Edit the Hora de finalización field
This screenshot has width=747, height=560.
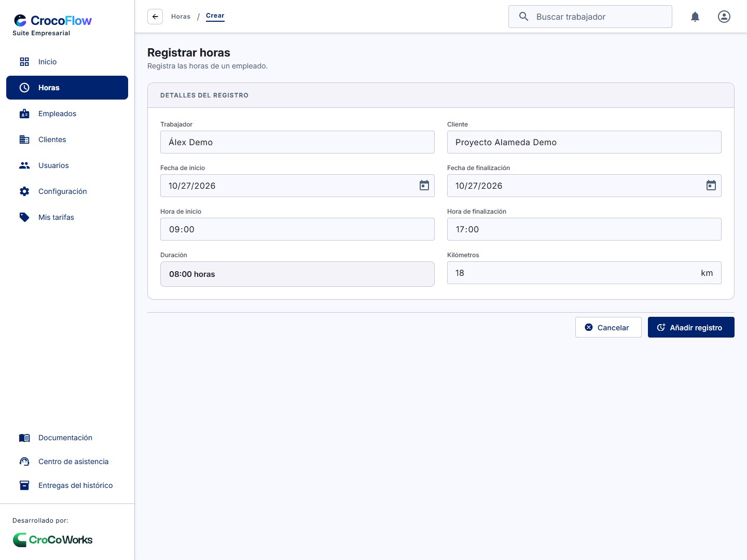584,229
